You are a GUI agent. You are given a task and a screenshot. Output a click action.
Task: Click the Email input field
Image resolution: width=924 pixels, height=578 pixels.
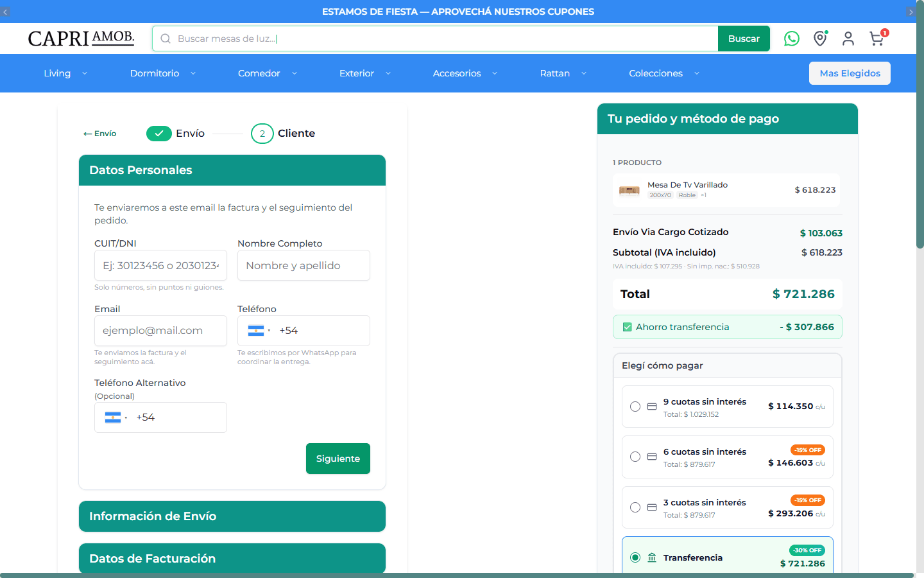tap(160, 331)
